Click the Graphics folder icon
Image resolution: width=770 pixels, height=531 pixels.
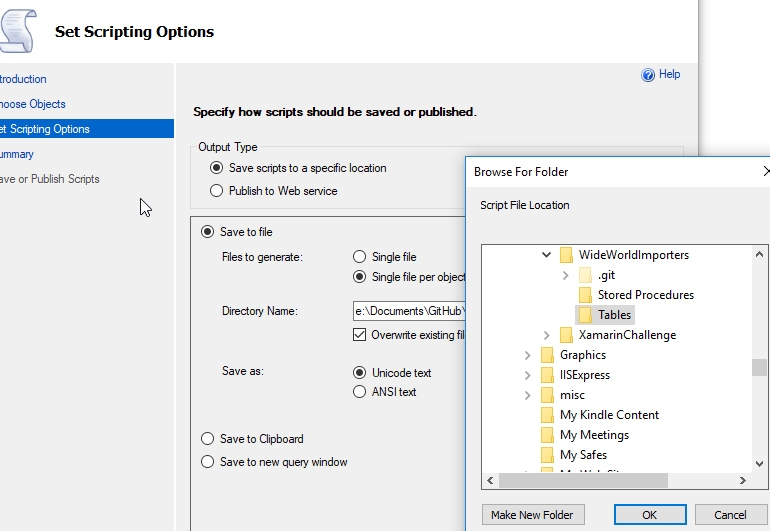tap(547, 355)
